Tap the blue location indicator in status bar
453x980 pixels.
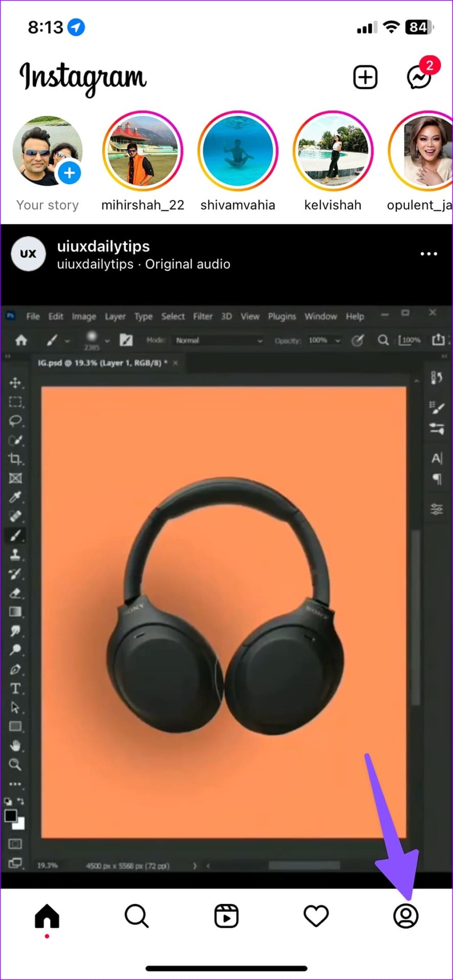tap(77, 27)
